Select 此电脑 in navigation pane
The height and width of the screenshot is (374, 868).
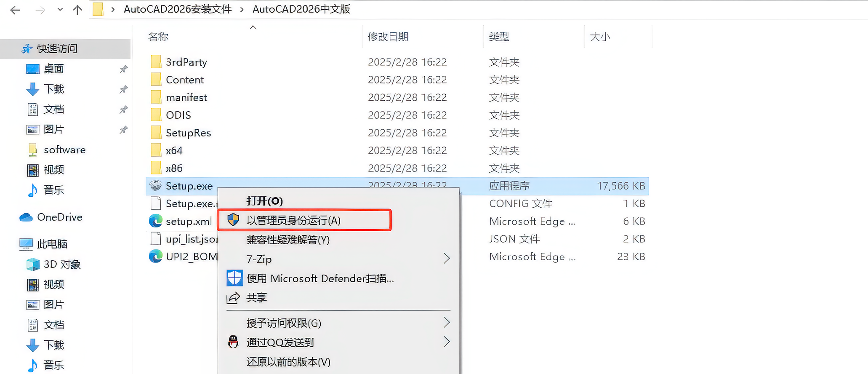click(x=52, y=244)
